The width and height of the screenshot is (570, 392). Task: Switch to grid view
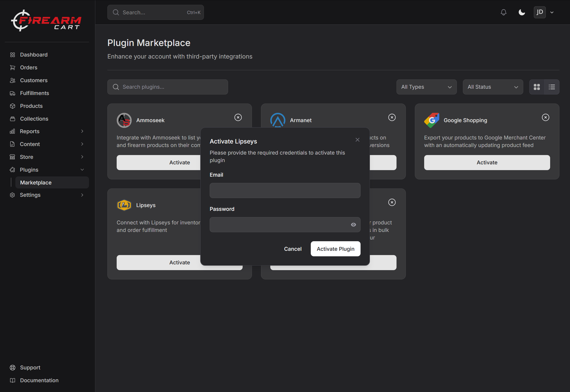[x=537, y=87]
